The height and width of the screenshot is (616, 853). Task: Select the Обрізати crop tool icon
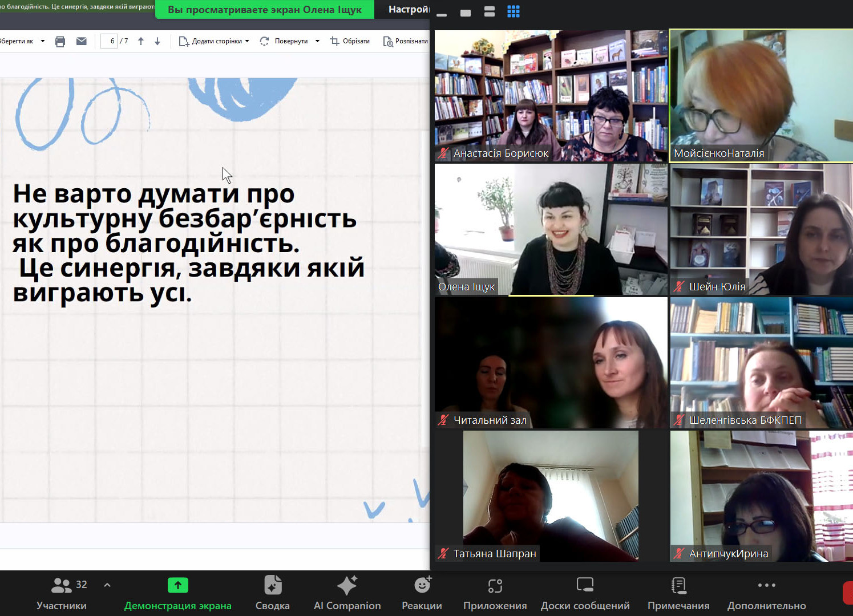coord(334,41)
